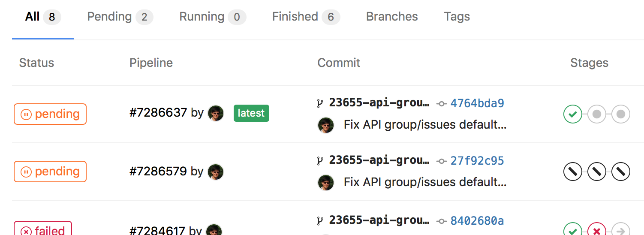Screen dimensions: 644x235
Task: Click passed green stage icon in third pipeline
Action: point(572,231)
